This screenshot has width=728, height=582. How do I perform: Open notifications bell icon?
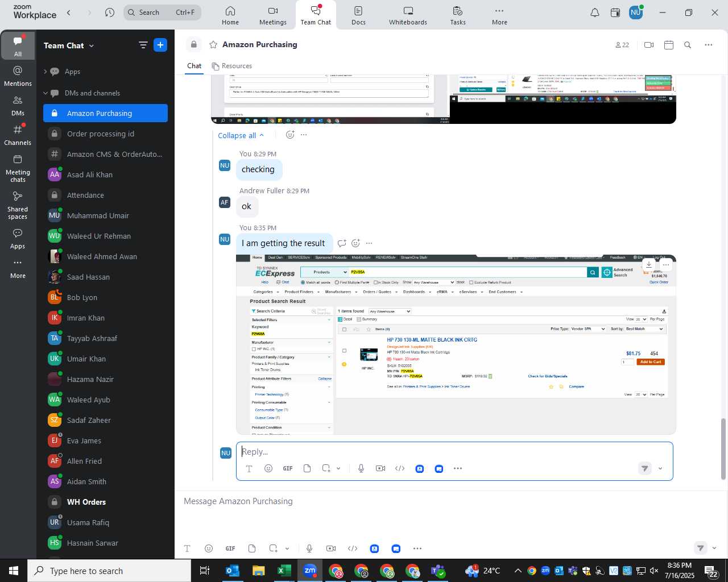click(595, 13)
